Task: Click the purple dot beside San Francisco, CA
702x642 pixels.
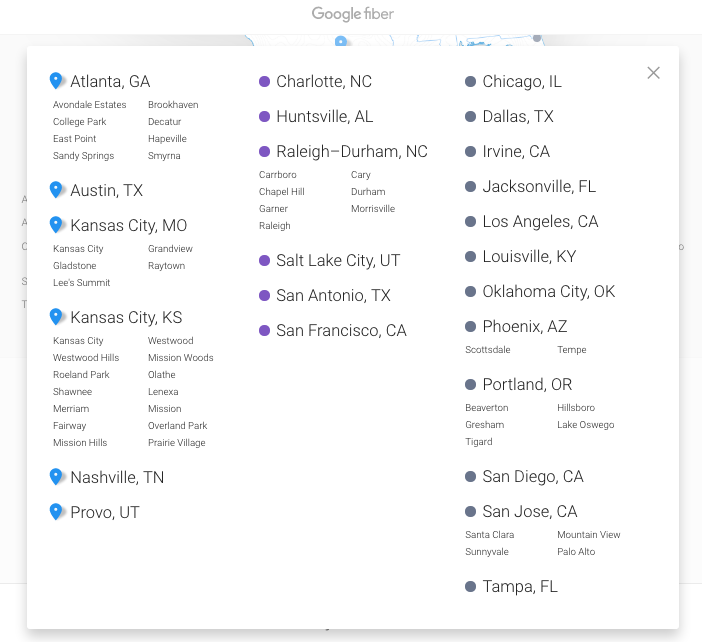Action: (265, 330)
